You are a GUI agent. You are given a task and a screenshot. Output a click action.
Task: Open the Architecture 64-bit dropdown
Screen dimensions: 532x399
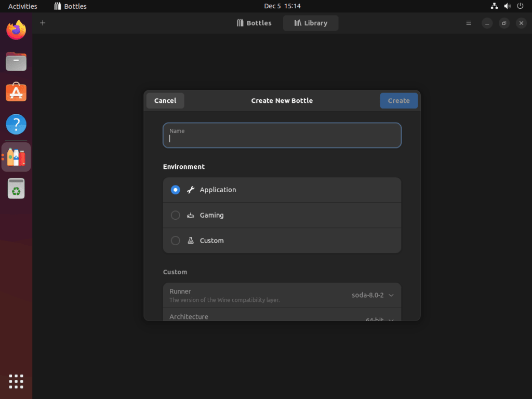click(x=379, y=318)
